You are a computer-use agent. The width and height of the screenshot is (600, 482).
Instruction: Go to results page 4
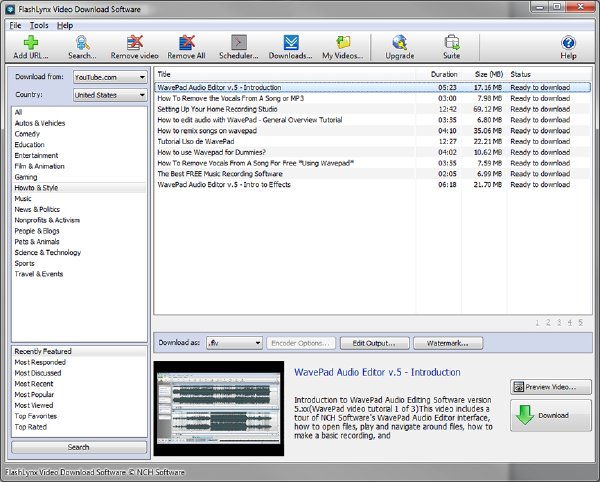pos(570,323)
